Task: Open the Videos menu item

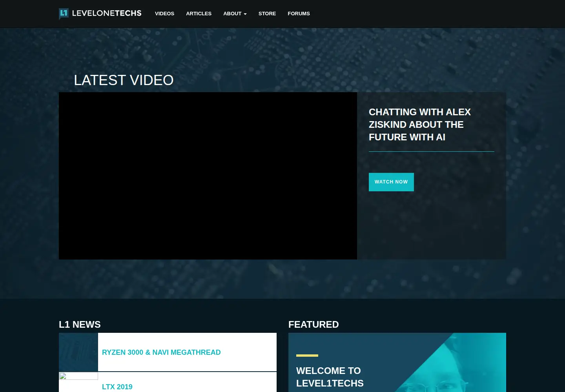Action: coord(164,14)
